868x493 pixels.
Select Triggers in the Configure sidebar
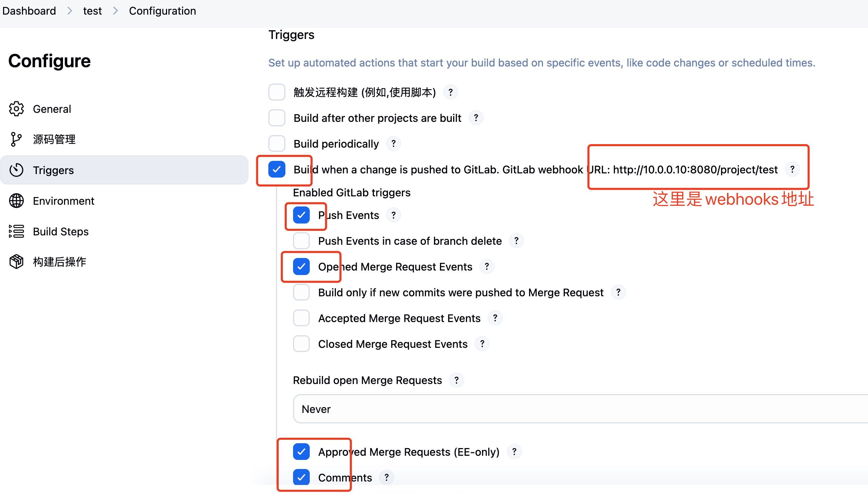pos(53,170)
